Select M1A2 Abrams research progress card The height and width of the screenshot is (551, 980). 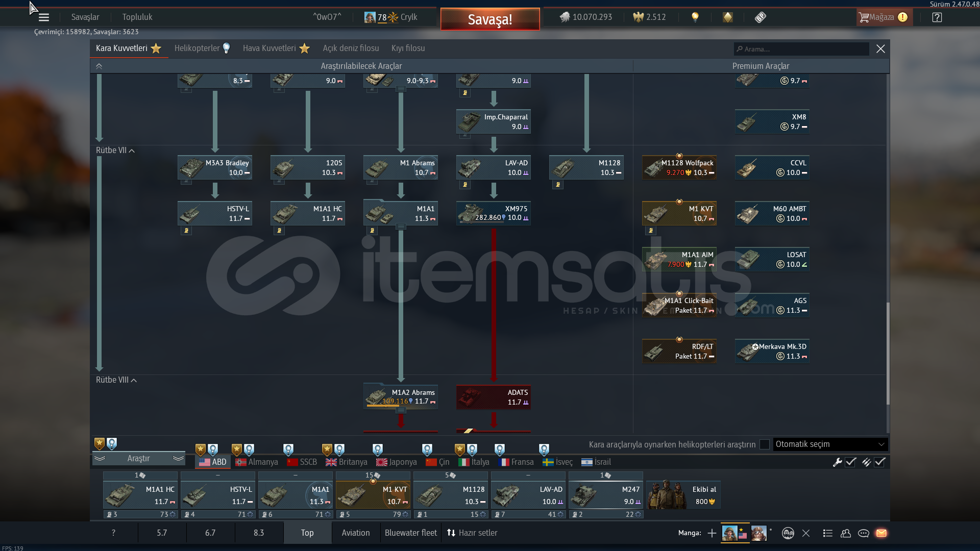click(401, 397)
